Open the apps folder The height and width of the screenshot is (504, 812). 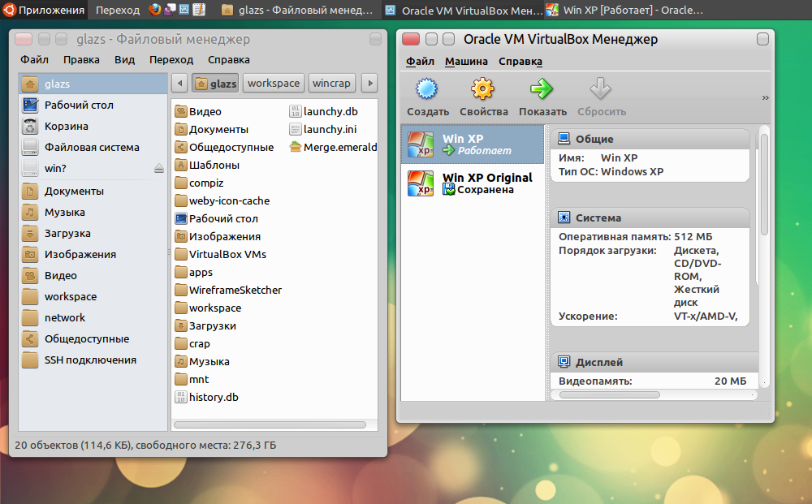(194, 272)
